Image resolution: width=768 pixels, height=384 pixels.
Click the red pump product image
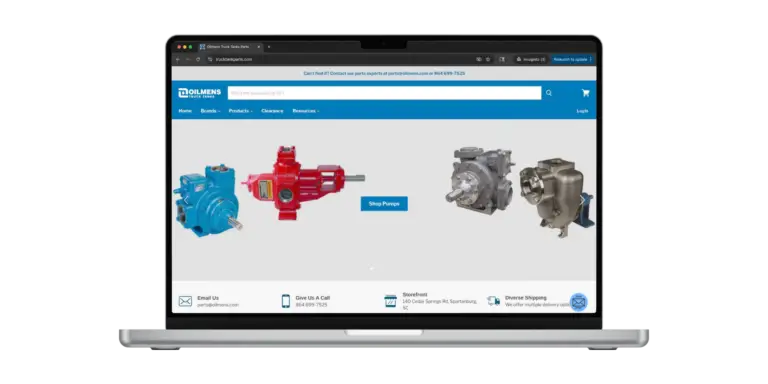304,182
